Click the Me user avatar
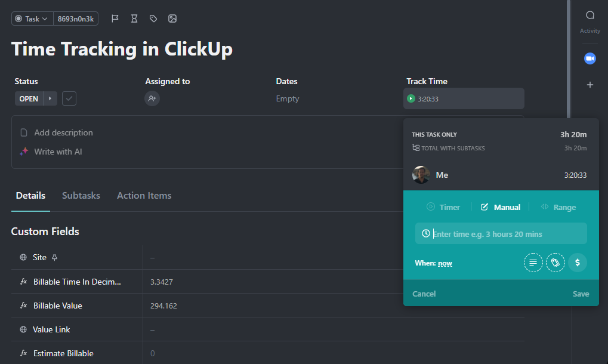608x364 pixels. coord(421,175)
